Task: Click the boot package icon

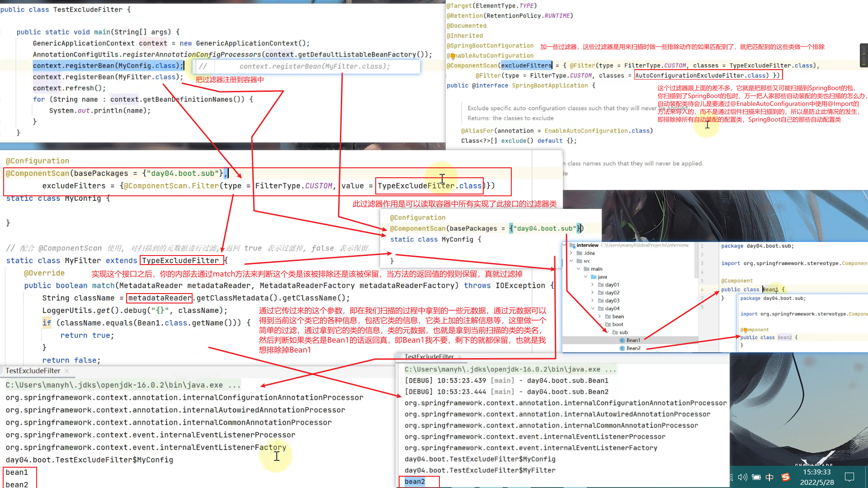Action: pyautogui.click(x=608, y=324)
